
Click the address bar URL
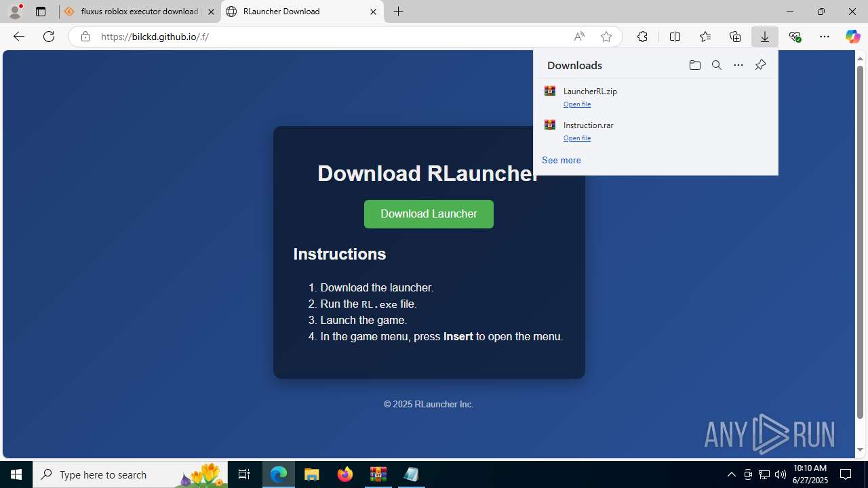click(155, 37)
